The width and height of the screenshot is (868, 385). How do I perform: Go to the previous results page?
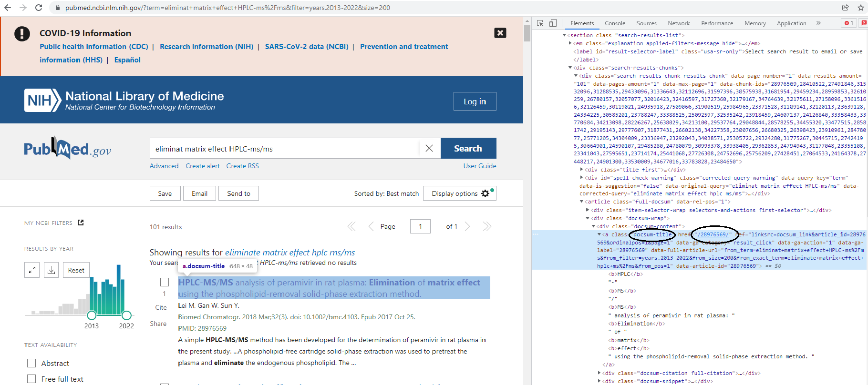tap(371, 226)
